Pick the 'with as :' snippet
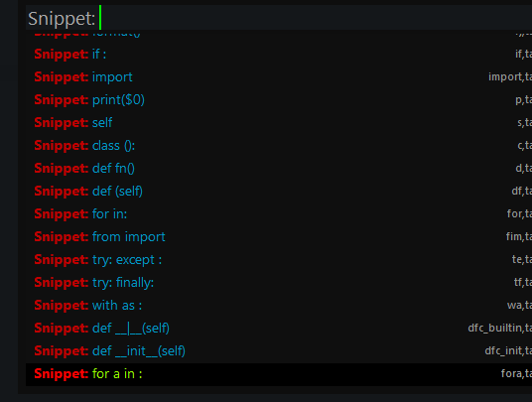Viewport: 532px width, 402px height. [279, 306]
